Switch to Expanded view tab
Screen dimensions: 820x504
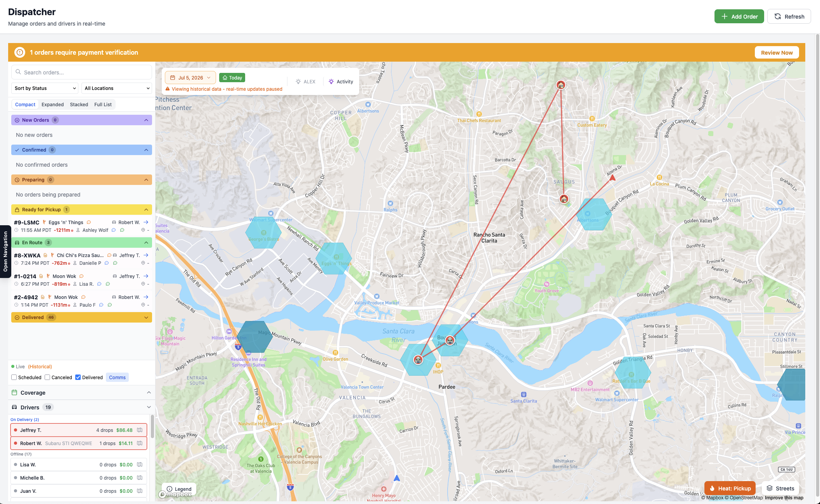[53, 104]
